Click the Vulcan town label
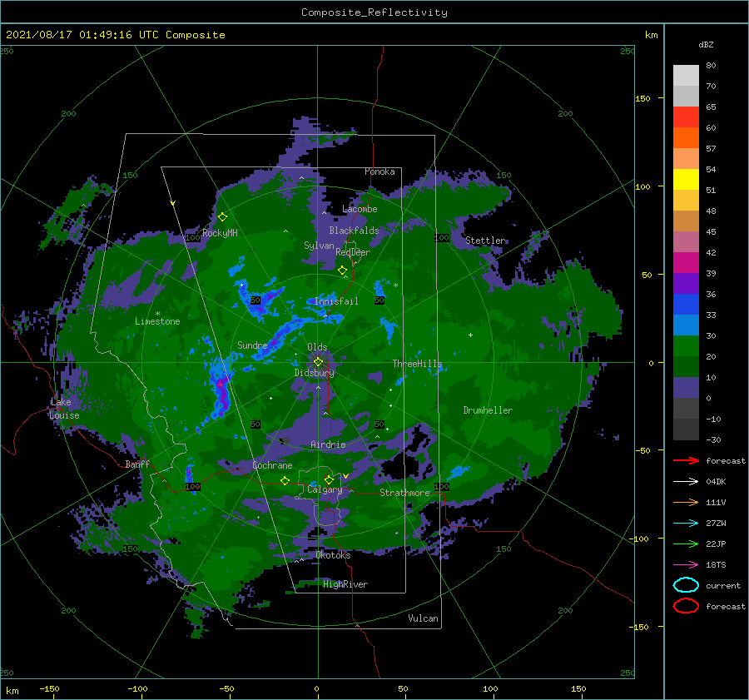 coord(424,618)
